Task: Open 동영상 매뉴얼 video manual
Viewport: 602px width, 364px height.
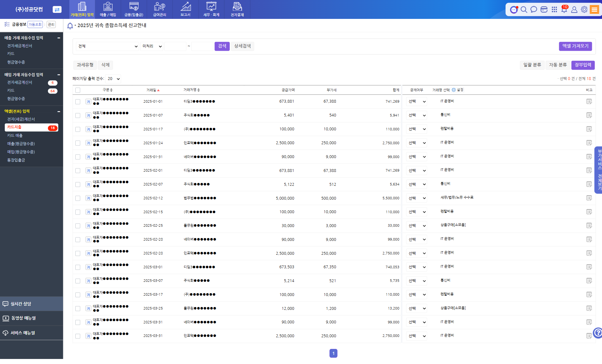Action: click(x=32, y=318)
